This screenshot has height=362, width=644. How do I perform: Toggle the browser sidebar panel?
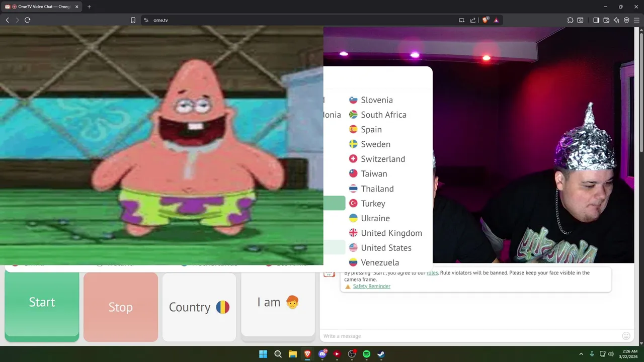tap(596, 20)
